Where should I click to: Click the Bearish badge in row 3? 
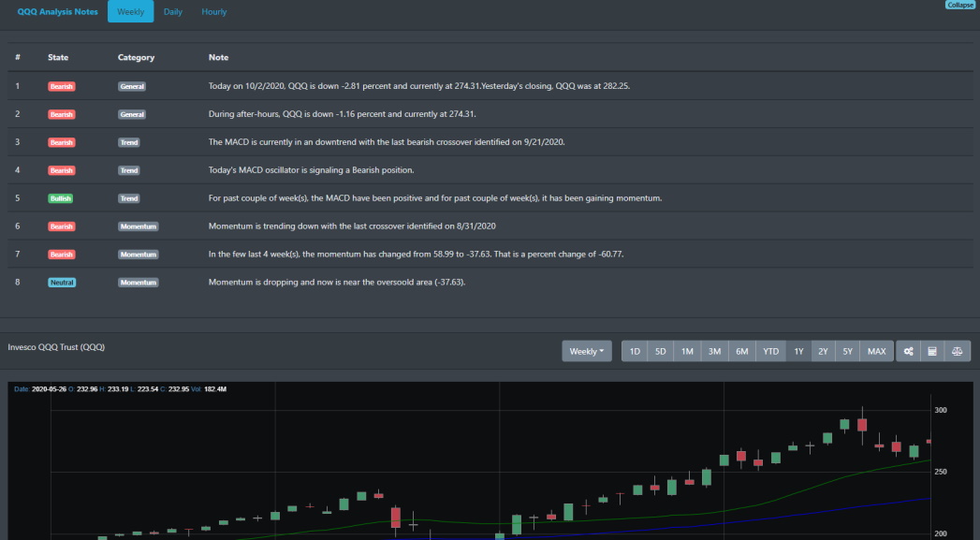point(62,142)
